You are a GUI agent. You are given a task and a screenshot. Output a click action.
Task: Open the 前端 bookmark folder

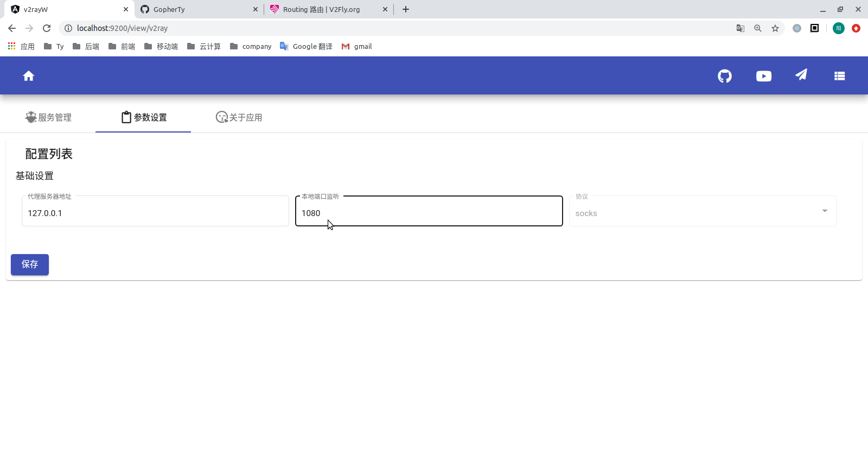(x=122, y=47)
